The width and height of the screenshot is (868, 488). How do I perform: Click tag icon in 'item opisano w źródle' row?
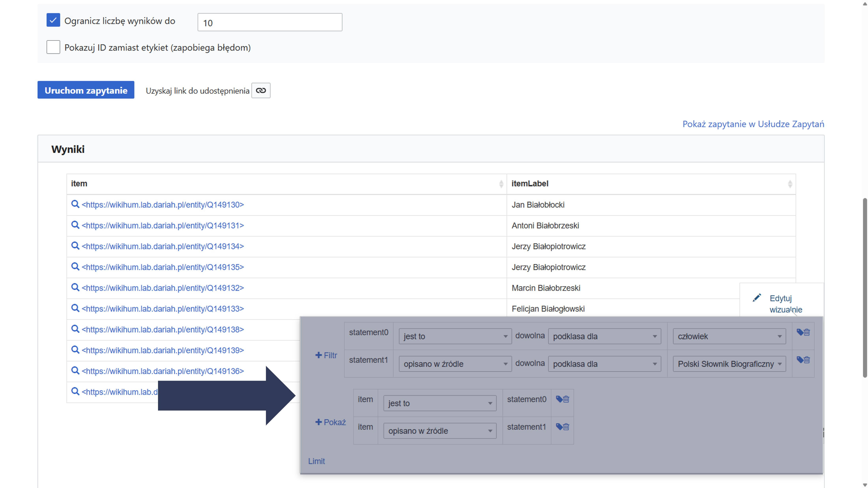click(x=559, y=427)
